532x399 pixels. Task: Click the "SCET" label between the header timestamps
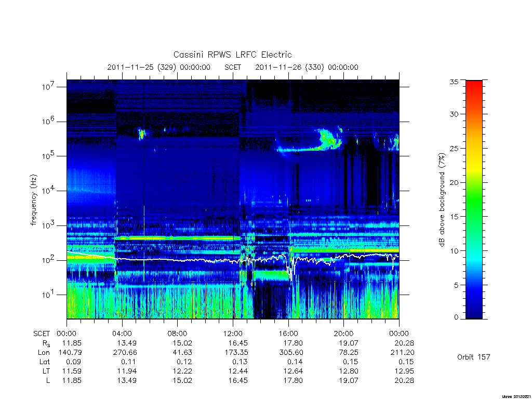click(x=233, y=67)
